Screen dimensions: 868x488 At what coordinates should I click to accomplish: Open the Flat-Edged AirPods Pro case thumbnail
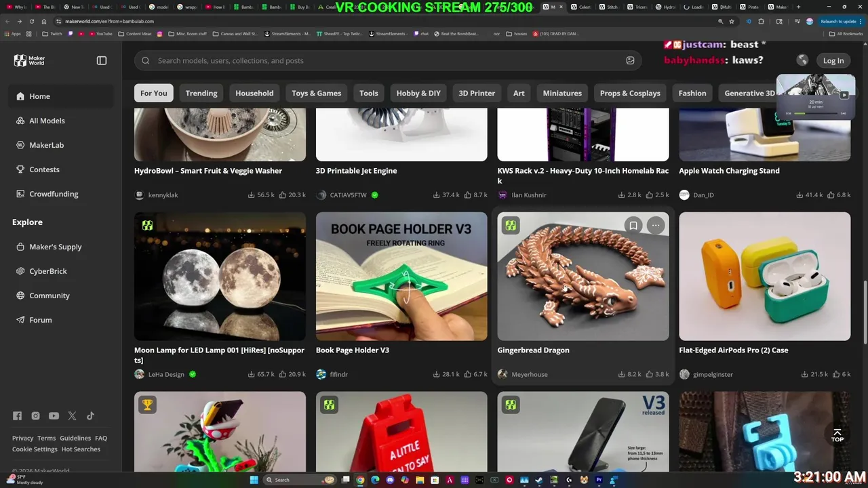(765, 277)
